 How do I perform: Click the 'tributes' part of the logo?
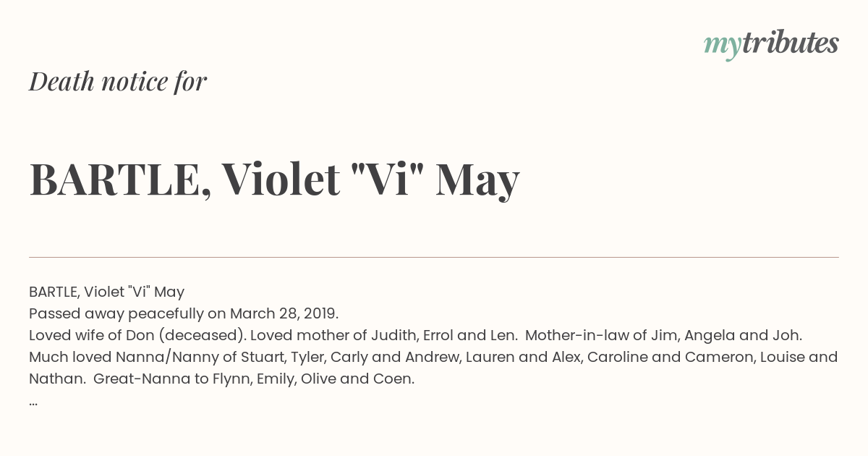pyautogui.click(x=790, y=43)
